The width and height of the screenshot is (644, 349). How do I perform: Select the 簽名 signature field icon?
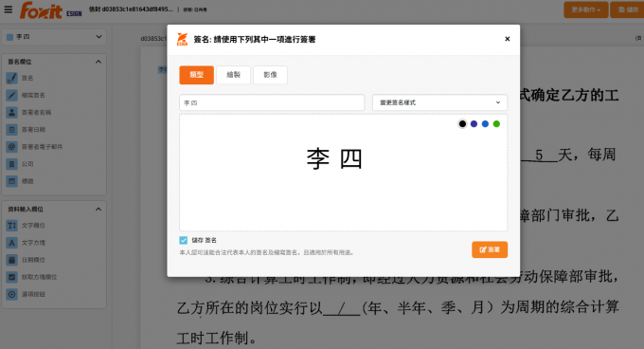(12, 78)
